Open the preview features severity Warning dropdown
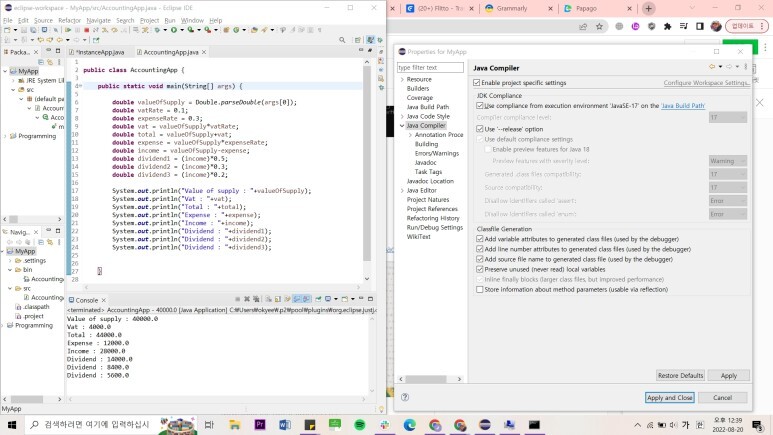The image size is (773, 435). (728, 161)
